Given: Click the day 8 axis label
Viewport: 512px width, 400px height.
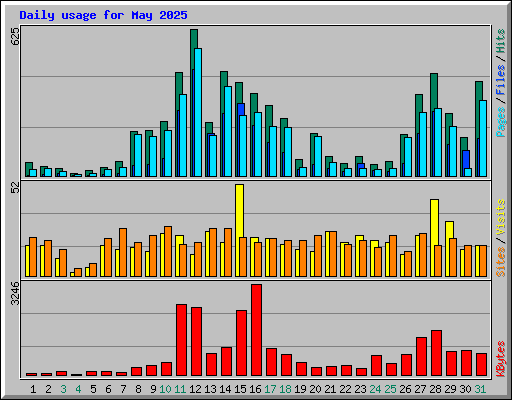Looking at the screenshot, I should tap(138, 389).
